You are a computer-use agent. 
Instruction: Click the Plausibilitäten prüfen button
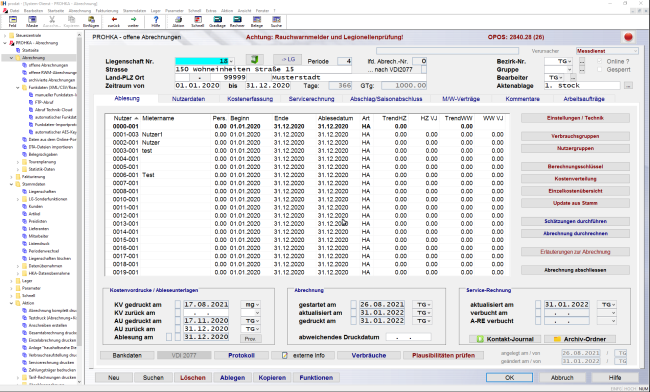pos(443,356)
